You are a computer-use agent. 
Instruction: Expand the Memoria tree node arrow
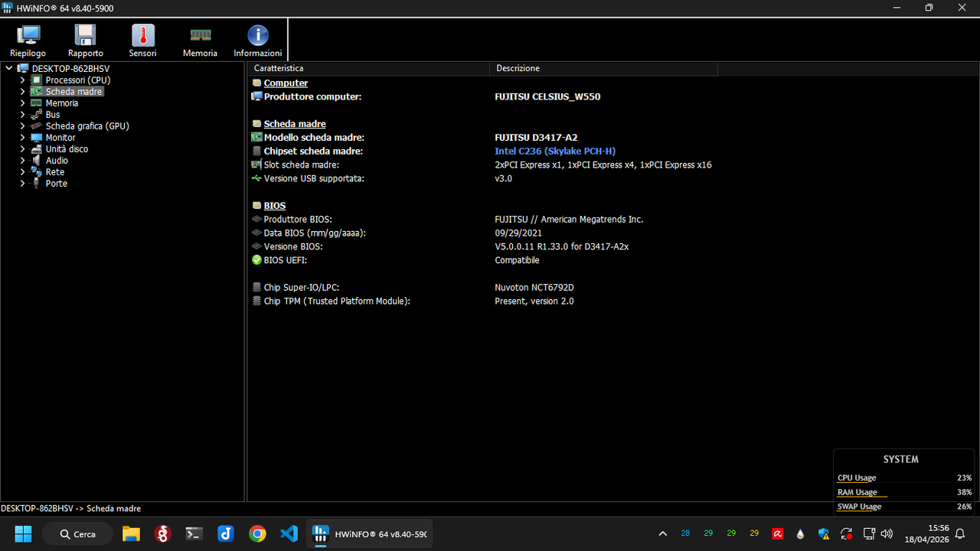coord(22,103)
